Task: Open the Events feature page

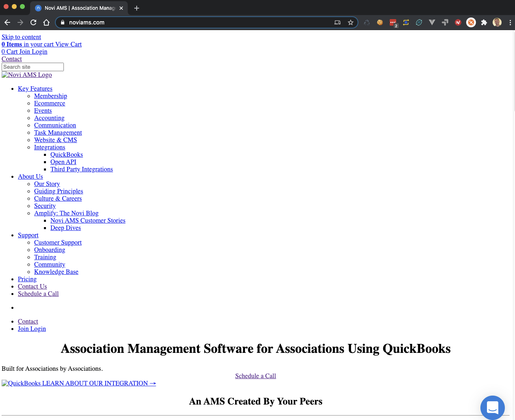Action: coord(43,111)
